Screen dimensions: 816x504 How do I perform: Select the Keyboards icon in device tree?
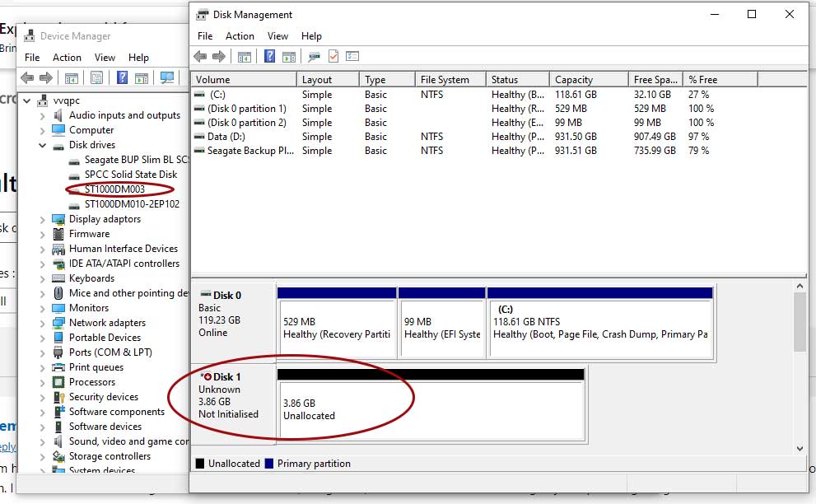point(58,278)
